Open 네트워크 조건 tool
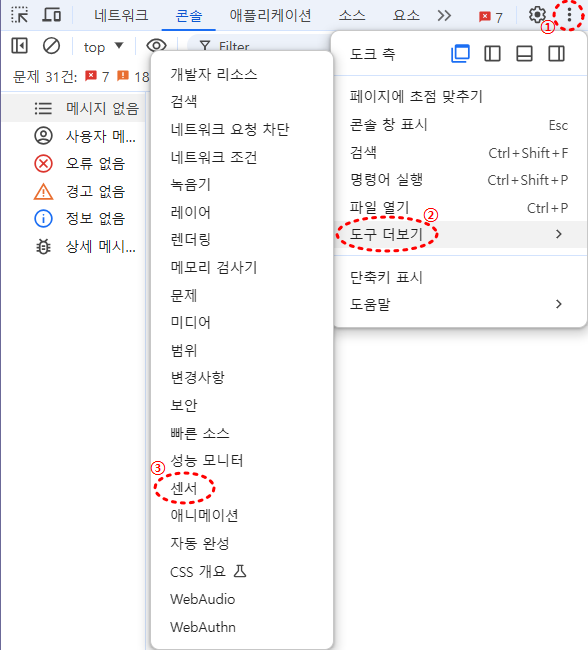Screen dimensions: 588x650 click(242, 157)
